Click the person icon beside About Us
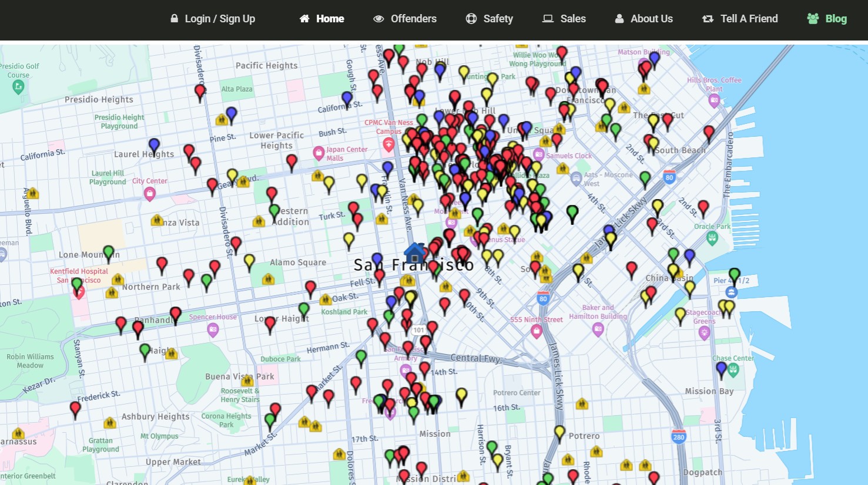The image size is (868, 485). (x=619, y=18)
